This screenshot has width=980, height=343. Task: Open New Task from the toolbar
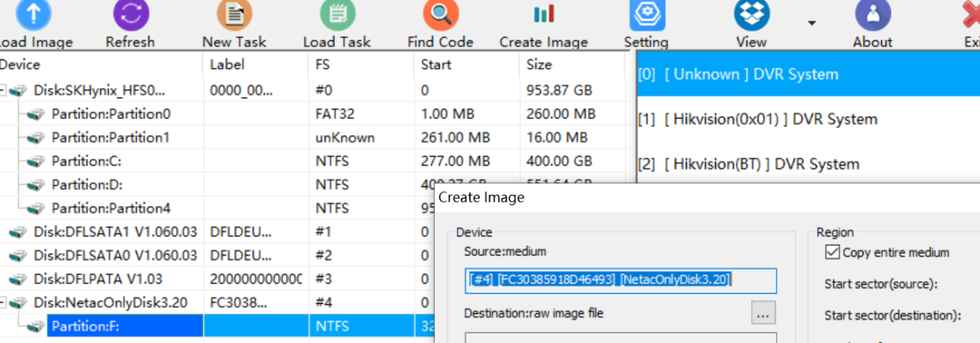coord(234,15)
